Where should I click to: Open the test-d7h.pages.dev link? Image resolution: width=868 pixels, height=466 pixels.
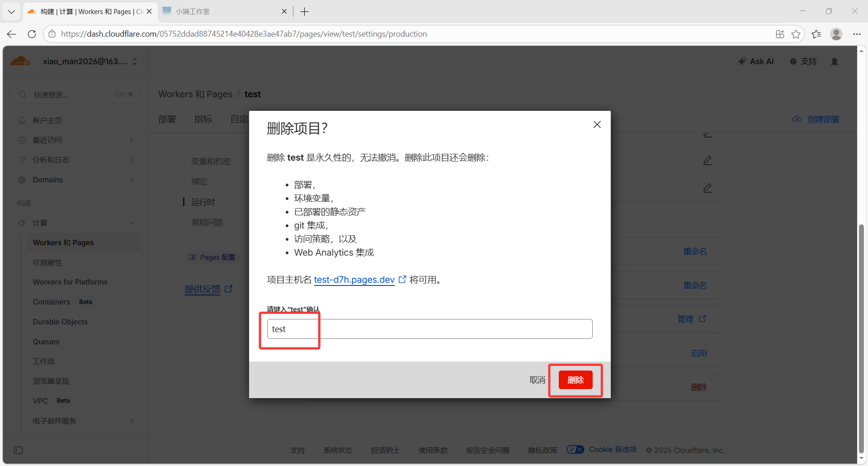[x=354, y=280]
